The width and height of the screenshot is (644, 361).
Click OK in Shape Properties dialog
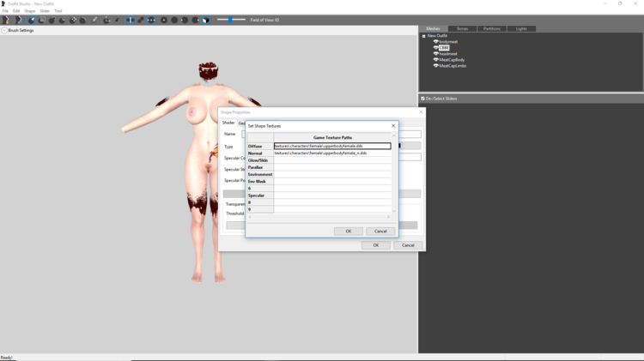point(376,245)
